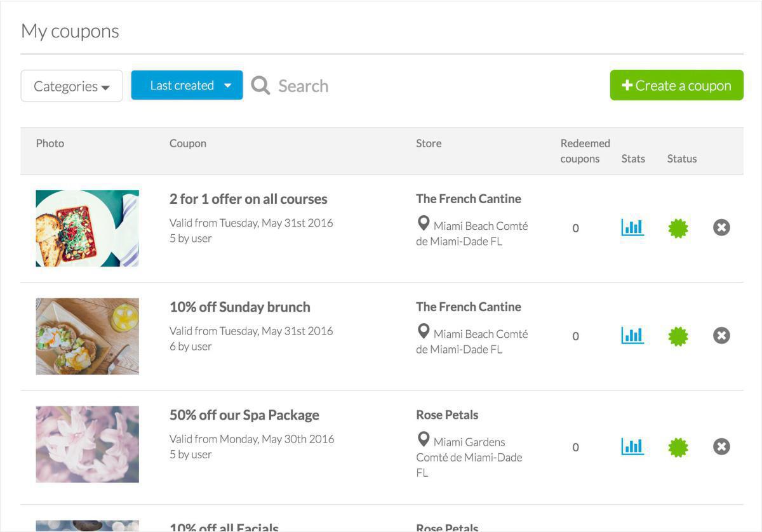Open stats for 2 for 1 offer coupon
Screen dimensions: 762x532
(632, 227)
